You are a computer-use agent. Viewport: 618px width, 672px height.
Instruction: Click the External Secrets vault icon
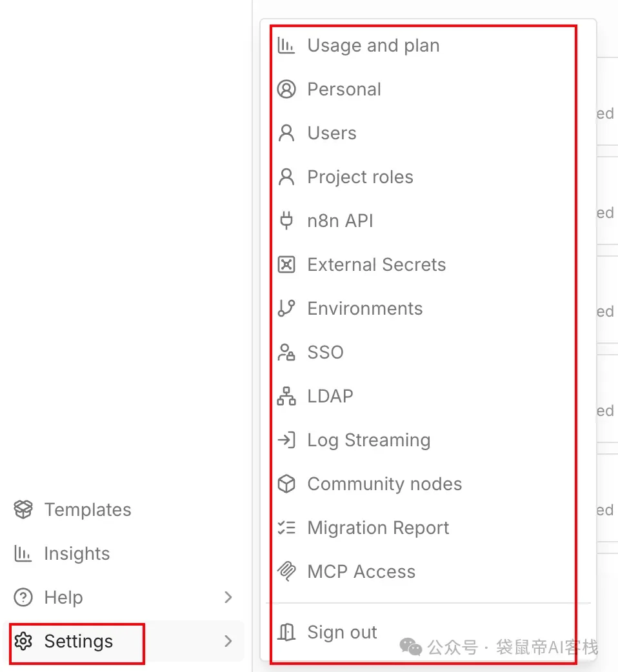[286, 265]
